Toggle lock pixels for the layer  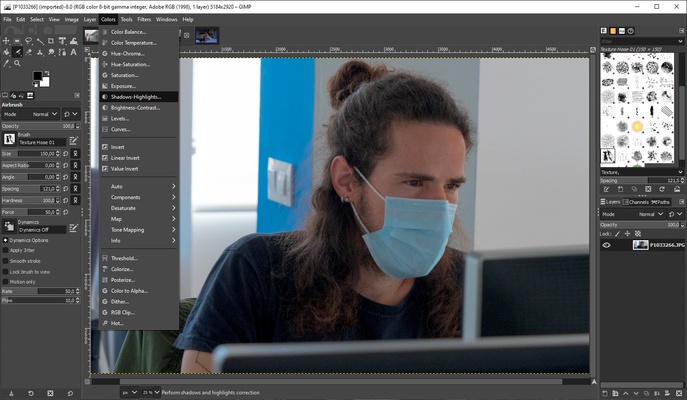coord(618,234)
